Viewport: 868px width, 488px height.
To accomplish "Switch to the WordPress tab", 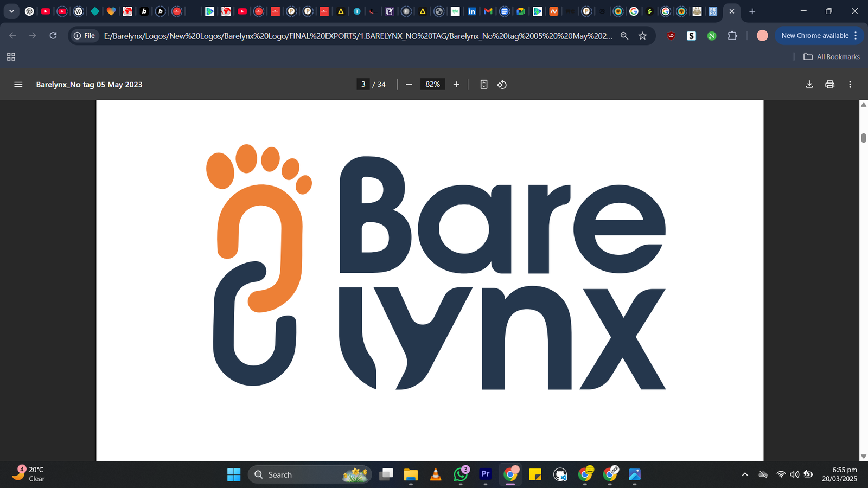I will (x=78, y=11).
